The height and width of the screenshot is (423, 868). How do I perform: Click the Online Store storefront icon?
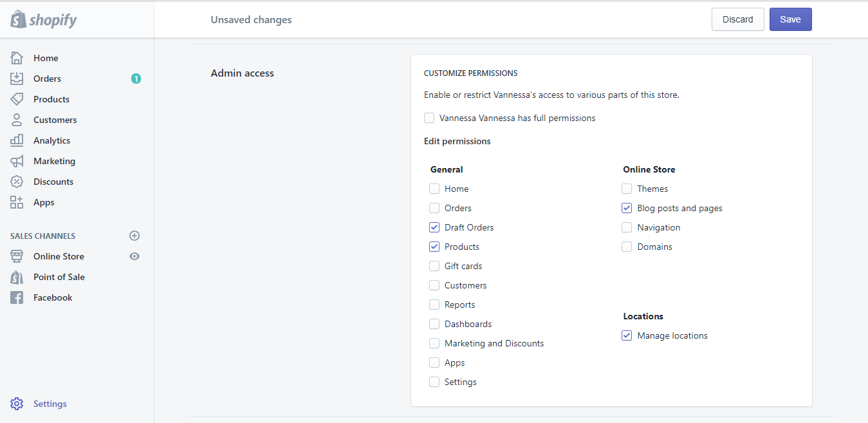pos(17,256)
